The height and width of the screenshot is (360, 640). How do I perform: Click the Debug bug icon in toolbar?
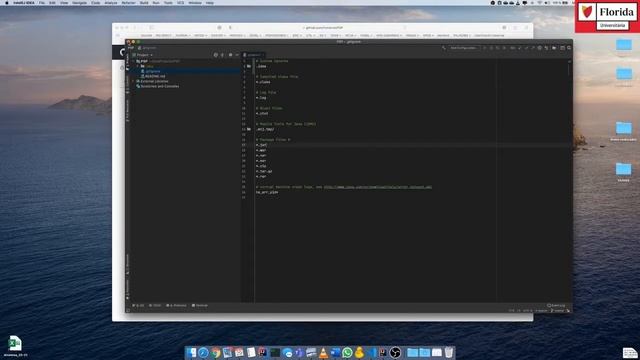(491, 48)
